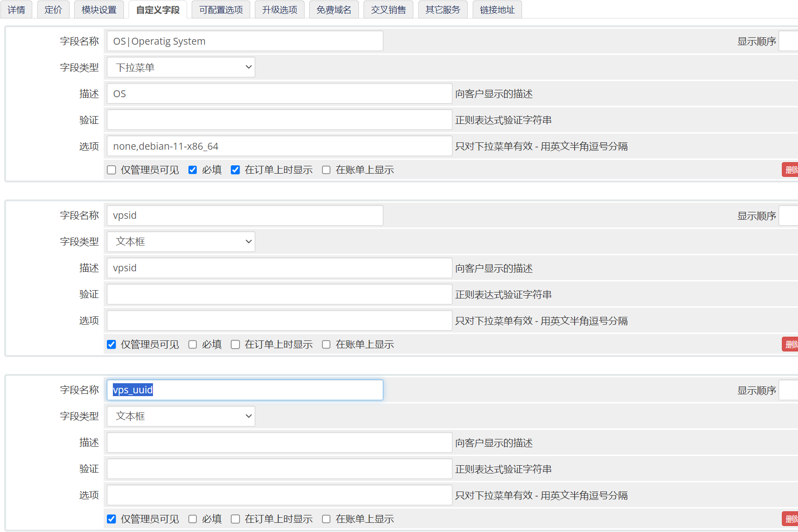The height and width of the screenshot is (532, 798).
Task: Uncheck 仅管理员可见 for vps_uuid
Action: point(111,519)
